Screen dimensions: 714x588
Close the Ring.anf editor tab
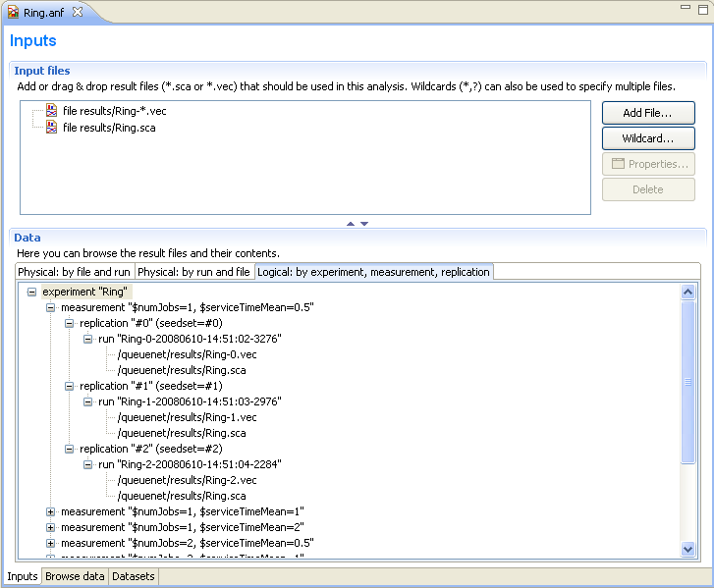click(x=78, y=12)
